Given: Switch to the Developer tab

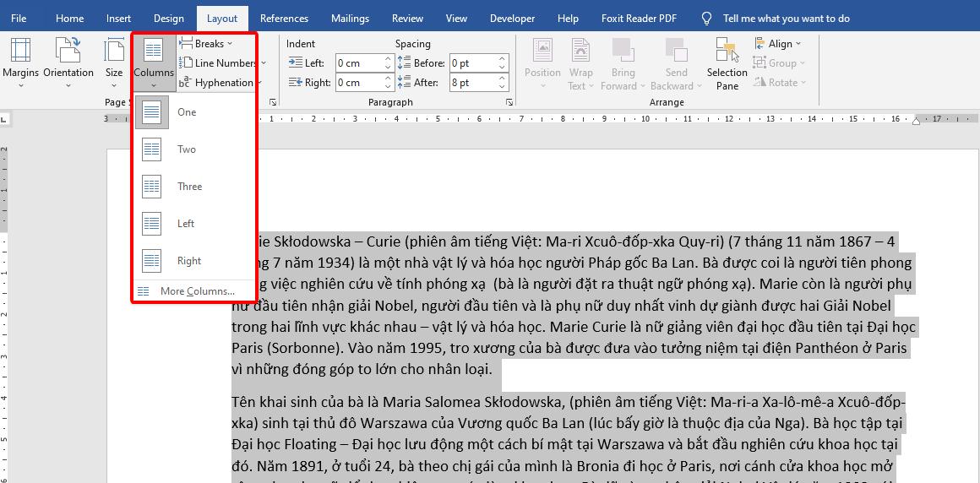Looking at the screenshot, I should [513, 19].
